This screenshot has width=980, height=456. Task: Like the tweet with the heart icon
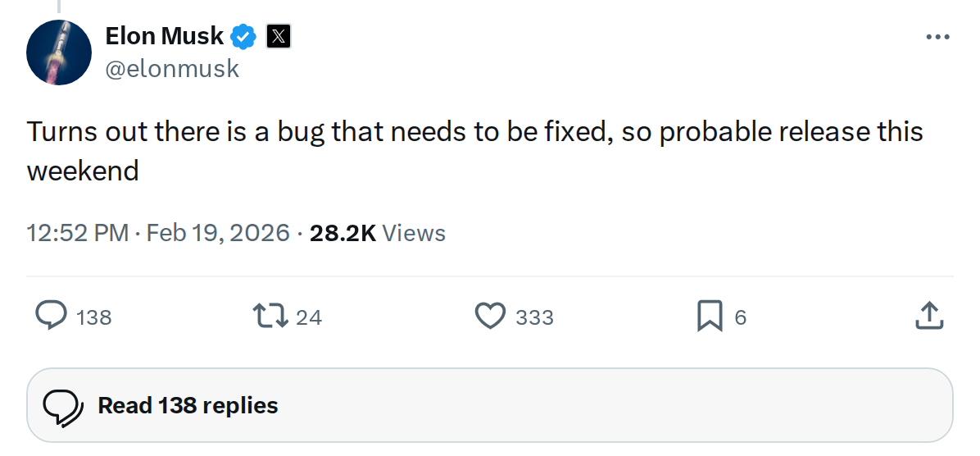(x=490, y=316)
